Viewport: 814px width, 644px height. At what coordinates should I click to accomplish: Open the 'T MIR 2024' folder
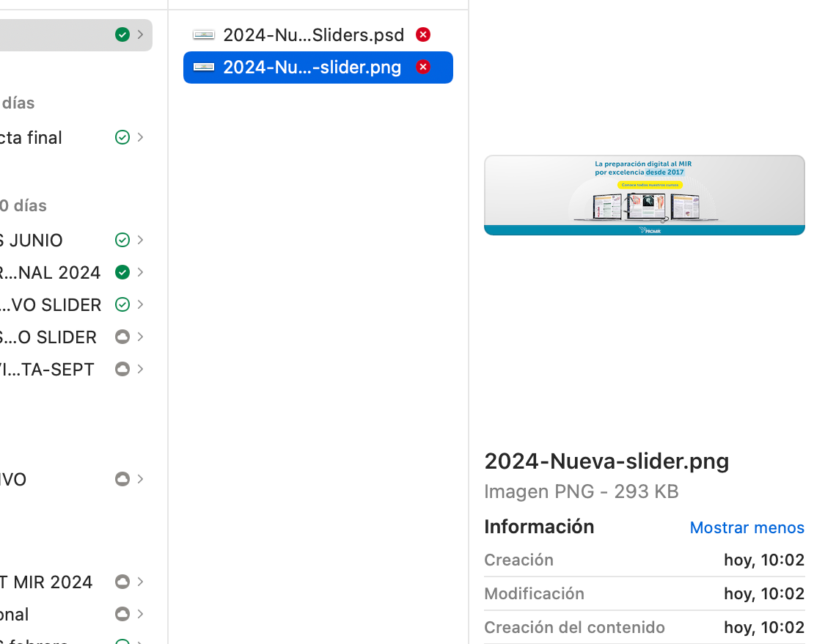tap(46, 582)
